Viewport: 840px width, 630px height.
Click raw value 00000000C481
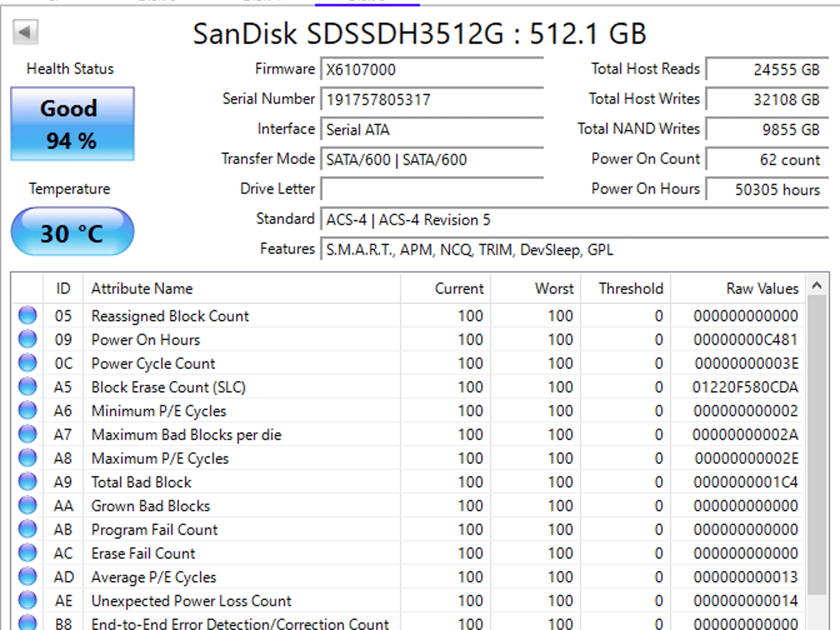pyautogui.click(x=746, y=340)
